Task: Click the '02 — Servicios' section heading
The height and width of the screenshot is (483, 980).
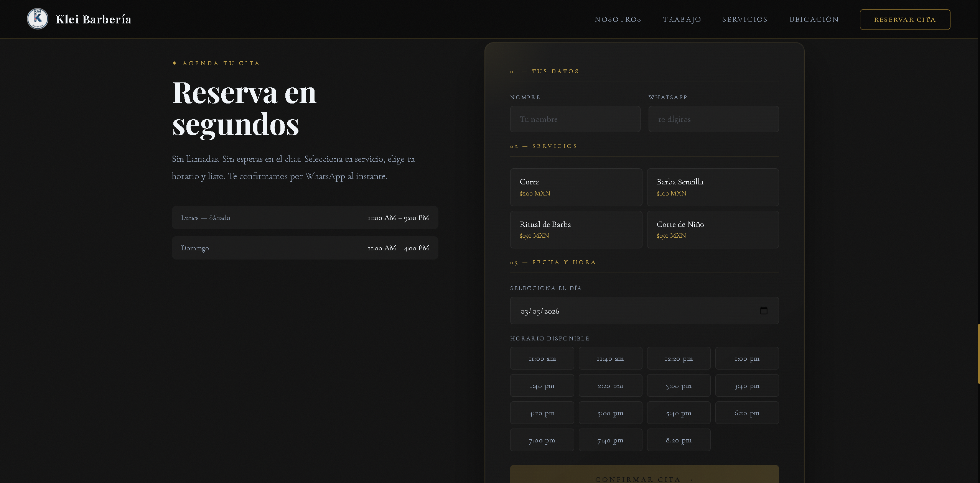Action: tap(544, 146)
